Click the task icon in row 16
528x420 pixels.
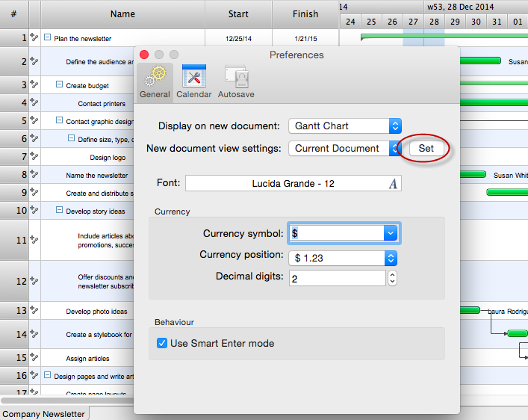(34, 375)
